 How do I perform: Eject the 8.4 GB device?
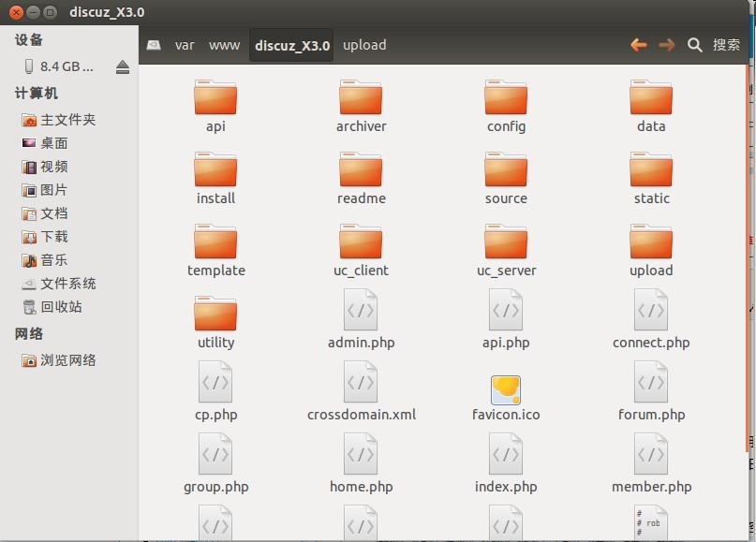coord(123,67)
